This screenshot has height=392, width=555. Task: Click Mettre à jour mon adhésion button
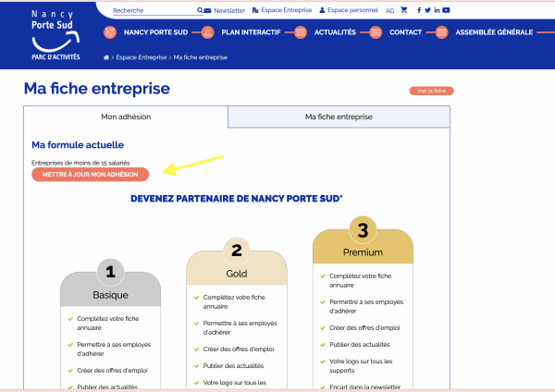coord(91,175)
